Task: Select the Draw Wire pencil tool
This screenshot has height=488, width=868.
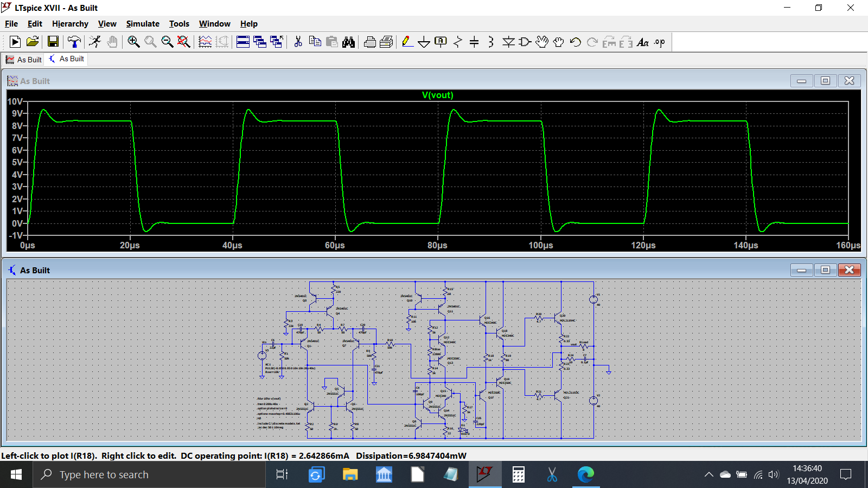Action: coord(407,42)
